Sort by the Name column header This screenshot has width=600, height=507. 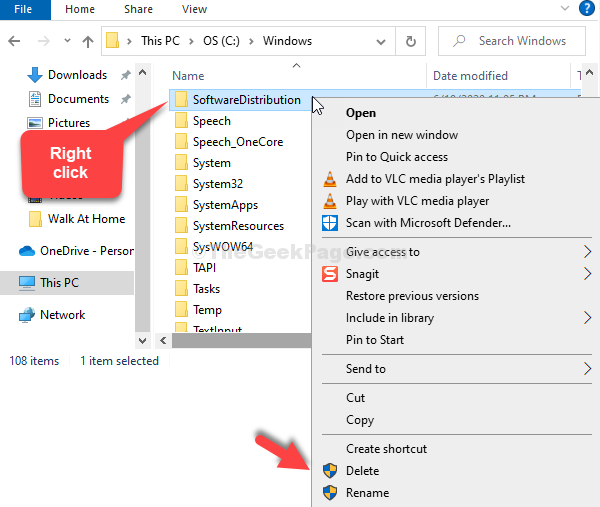point(188,76)
